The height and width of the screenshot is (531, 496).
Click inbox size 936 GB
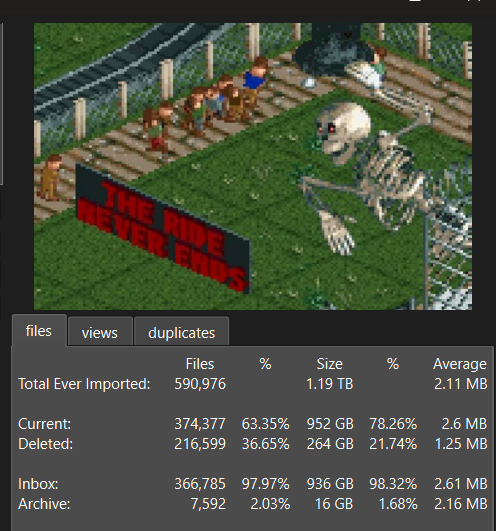(330, 484)
